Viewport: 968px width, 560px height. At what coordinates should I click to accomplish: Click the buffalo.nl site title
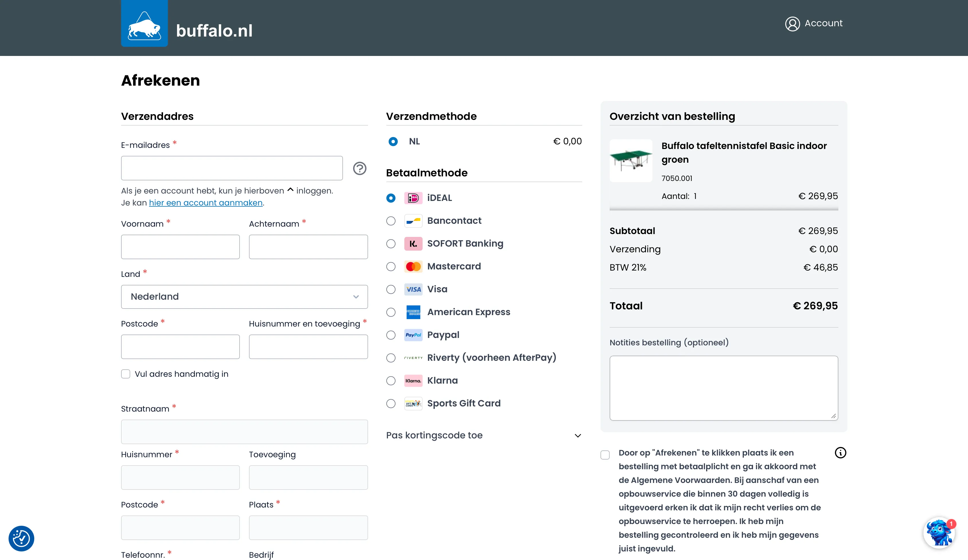coord(214,31)
